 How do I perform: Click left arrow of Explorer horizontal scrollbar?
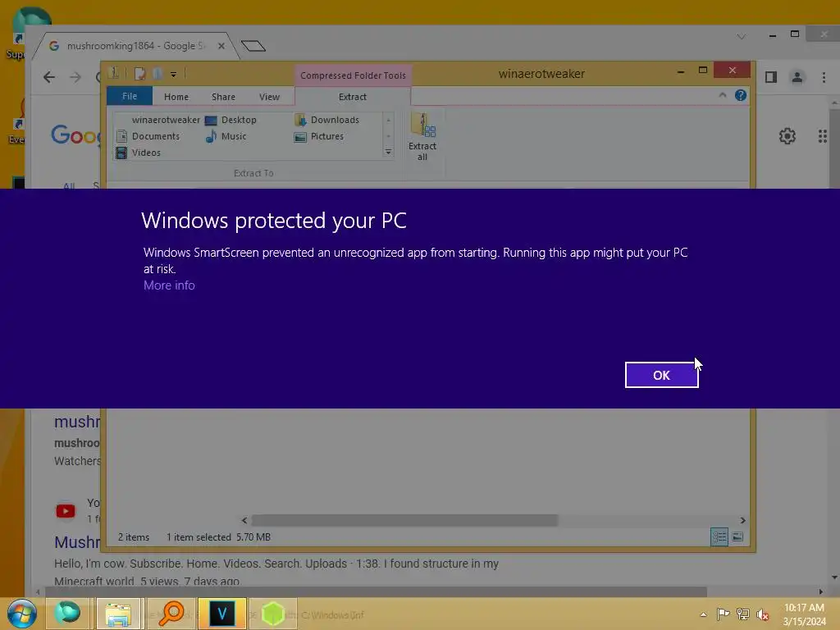pyautogui.click(x=244, y=520)
